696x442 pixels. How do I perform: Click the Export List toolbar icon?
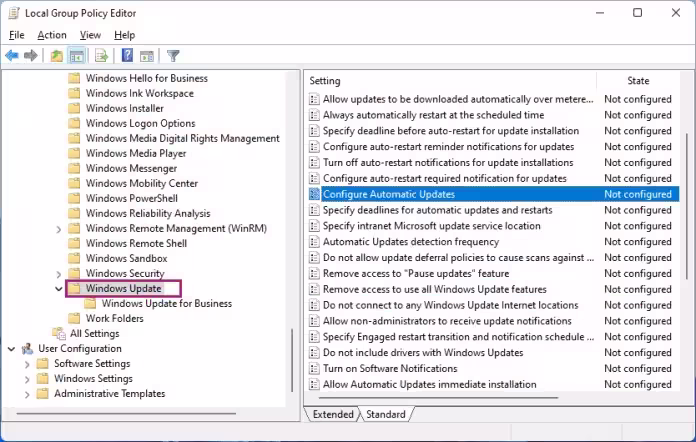(x=101, y=56)
